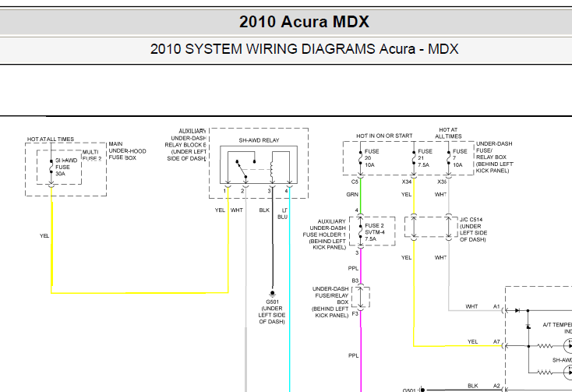
Task: Click "UNDER-DASH FUSE/RELAY BOX" label left of B3
Action: (330, 302)
